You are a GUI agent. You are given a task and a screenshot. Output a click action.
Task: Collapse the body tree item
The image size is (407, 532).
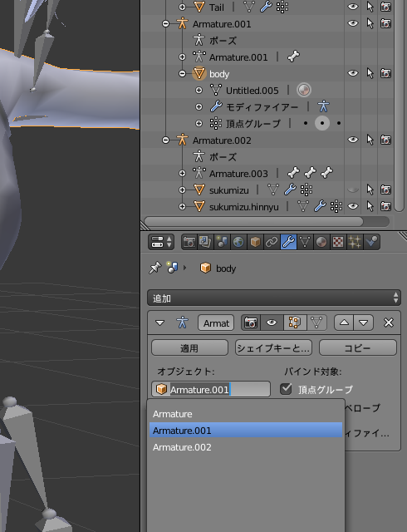(x=182, y=74)
